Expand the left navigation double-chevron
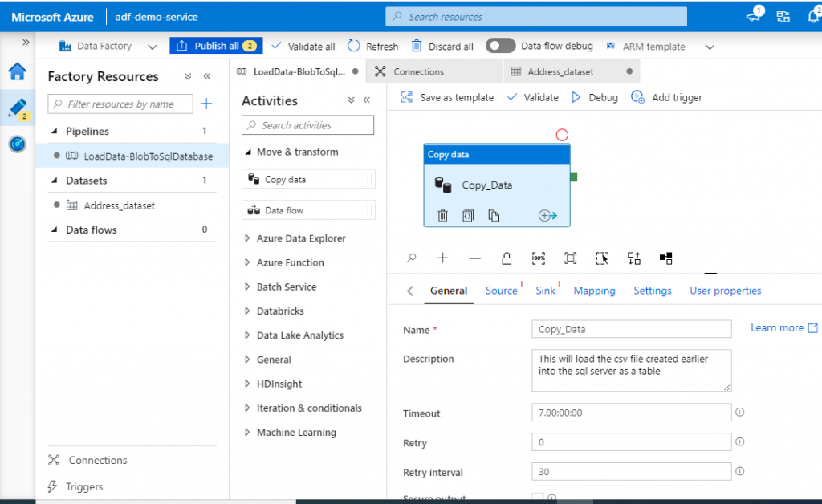 pos(26,42)
